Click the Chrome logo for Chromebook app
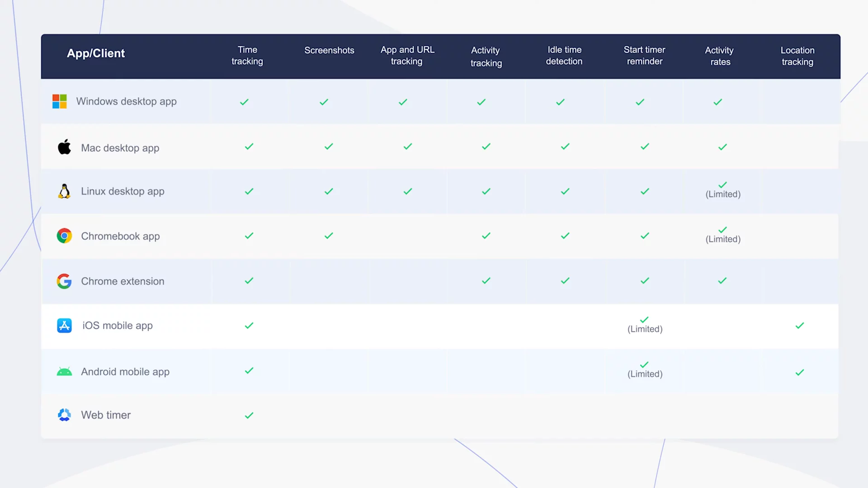 [x=64, y=236]
